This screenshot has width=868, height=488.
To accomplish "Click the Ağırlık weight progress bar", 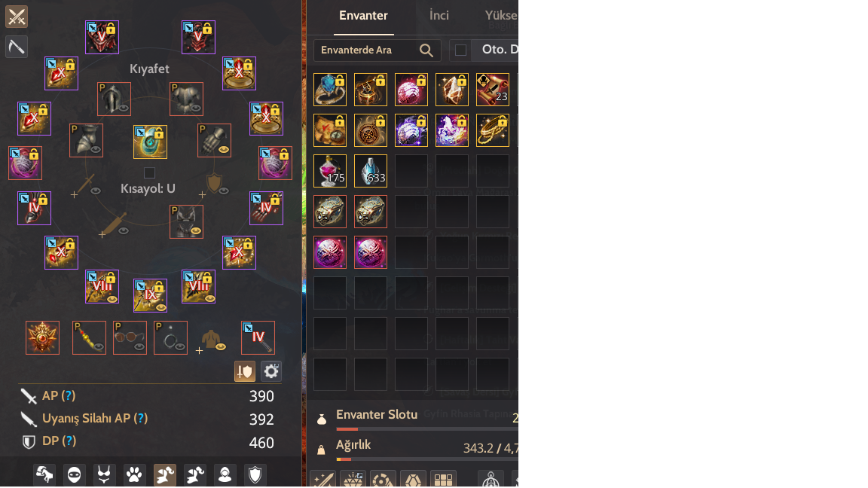I will 426,459.
